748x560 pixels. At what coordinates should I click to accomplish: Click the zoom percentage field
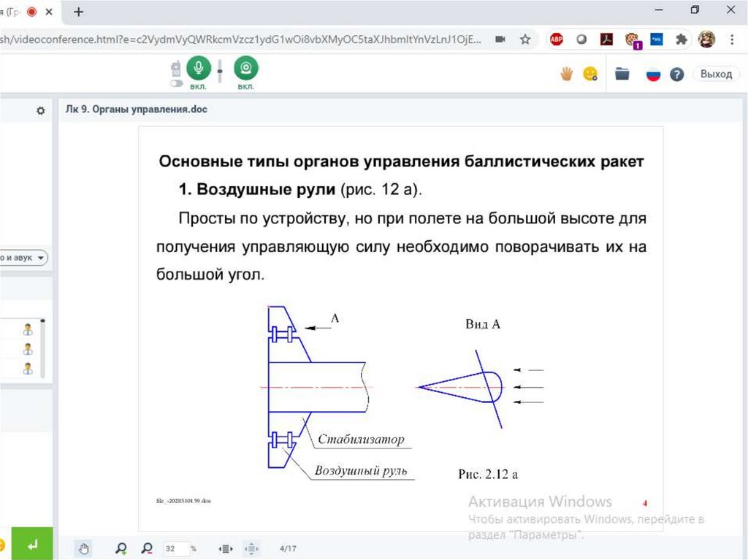[x=175, y=548]
